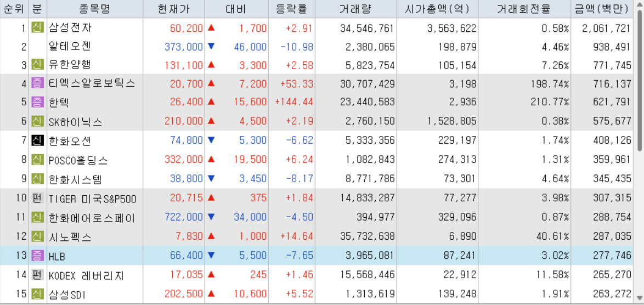Viewport: 644px width, 305px height.
Task: Click the red up arrow in 삼성SDI row
Action: tap(211, 293)
